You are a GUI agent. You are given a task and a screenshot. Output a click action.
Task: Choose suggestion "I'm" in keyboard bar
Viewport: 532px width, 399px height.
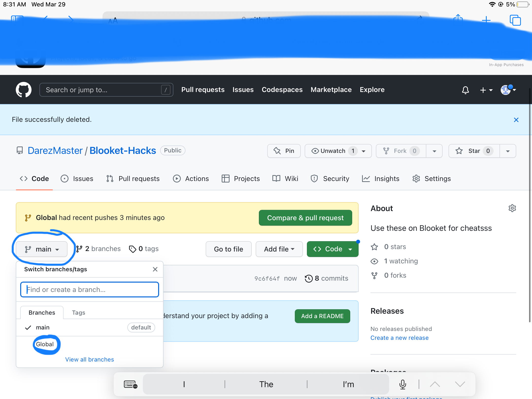348,384
